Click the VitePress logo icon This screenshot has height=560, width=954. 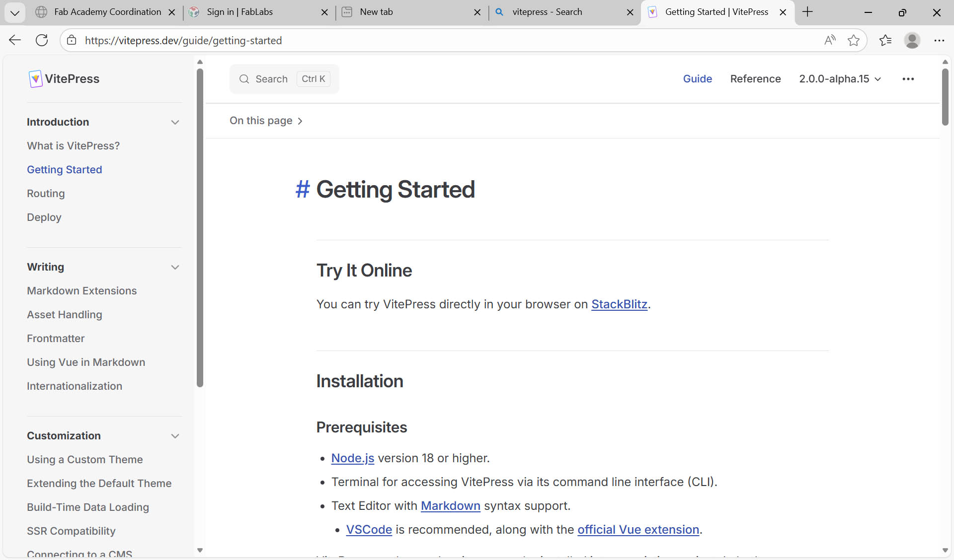(35, 79)
